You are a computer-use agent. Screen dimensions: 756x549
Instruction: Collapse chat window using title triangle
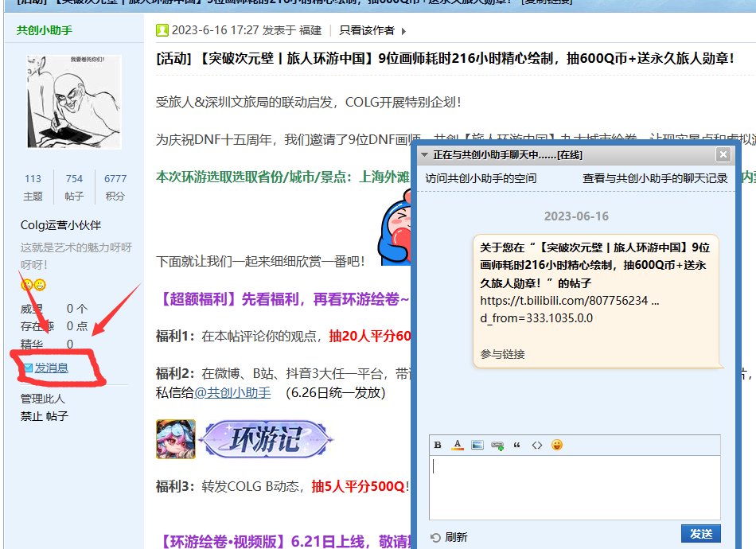tap(424, 155)
